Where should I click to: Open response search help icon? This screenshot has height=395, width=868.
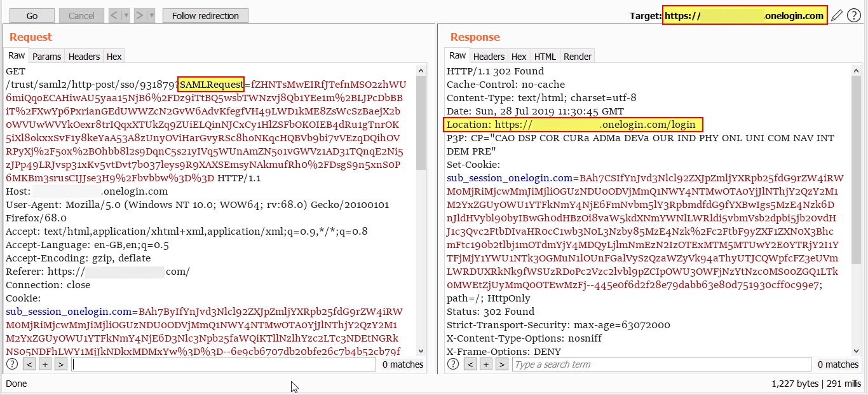click(453, 364)
